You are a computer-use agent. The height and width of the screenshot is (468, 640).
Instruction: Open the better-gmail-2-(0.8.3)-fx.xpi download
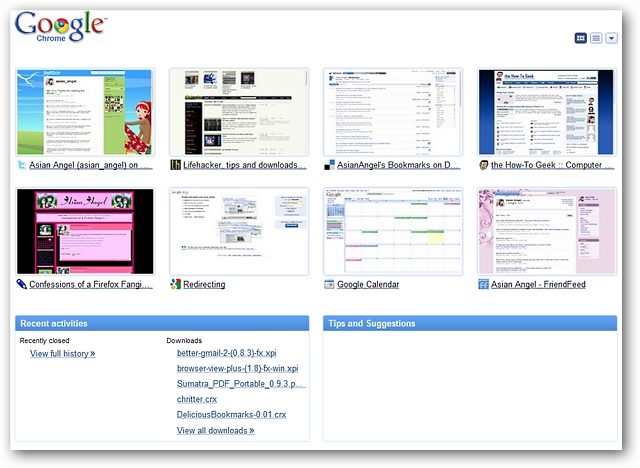(x=227, y=353)
